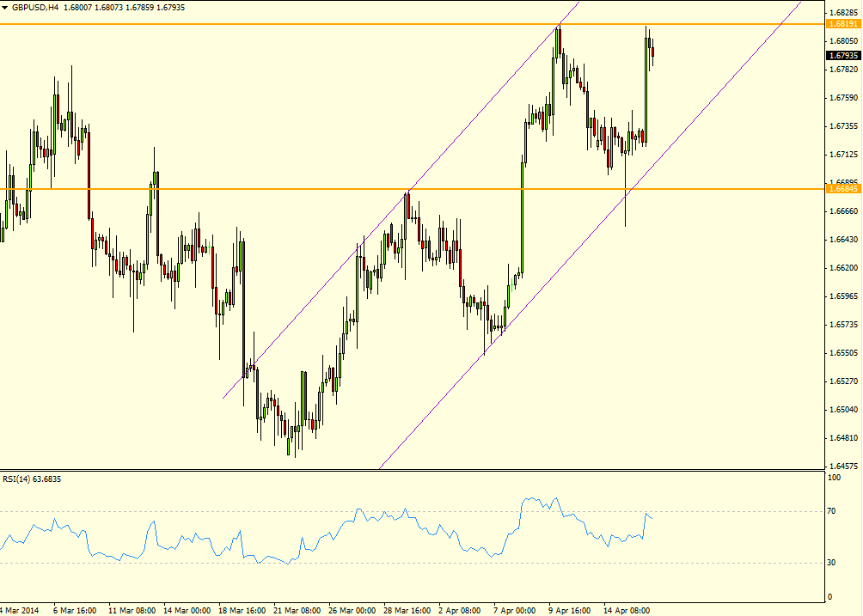Click the GBPUSD,H4 chart title text
The width and height of the screenshot is (863, 616).
(35, 8)
